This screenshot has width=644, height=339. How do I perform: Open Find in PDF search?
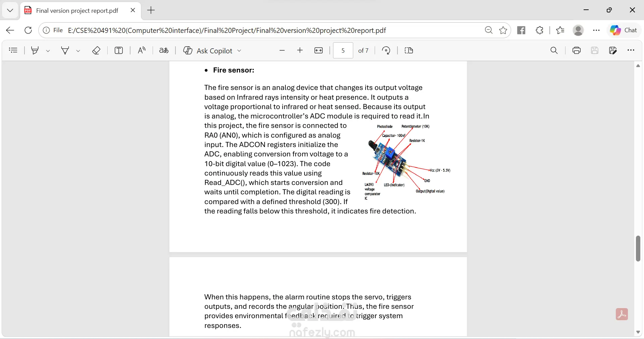[554, 50]
